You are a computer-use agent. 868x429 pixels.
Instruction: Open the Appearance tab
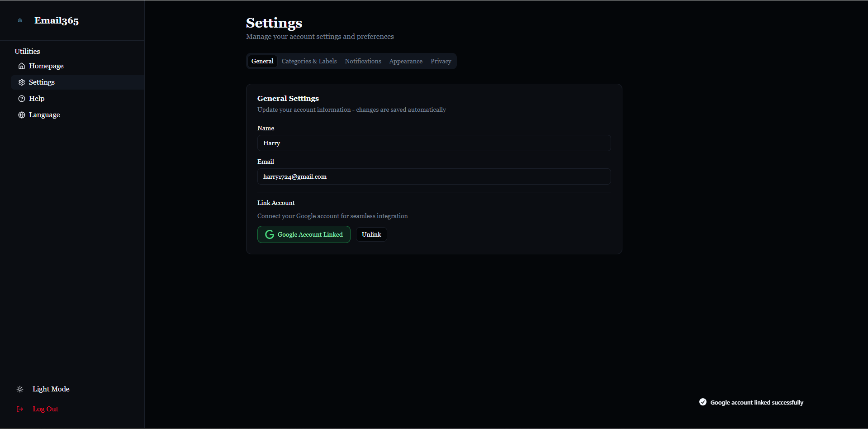pyautogui.click(x=406, y=61)
